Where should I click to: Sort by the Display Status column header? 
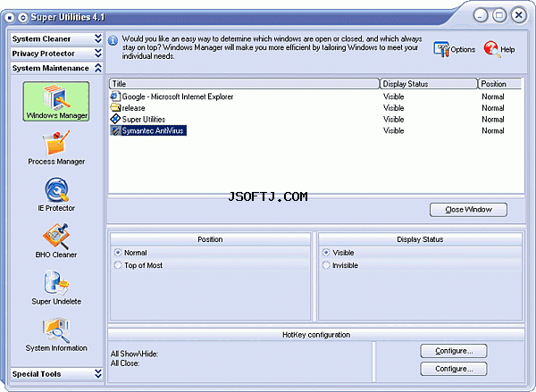pos(428,84)
